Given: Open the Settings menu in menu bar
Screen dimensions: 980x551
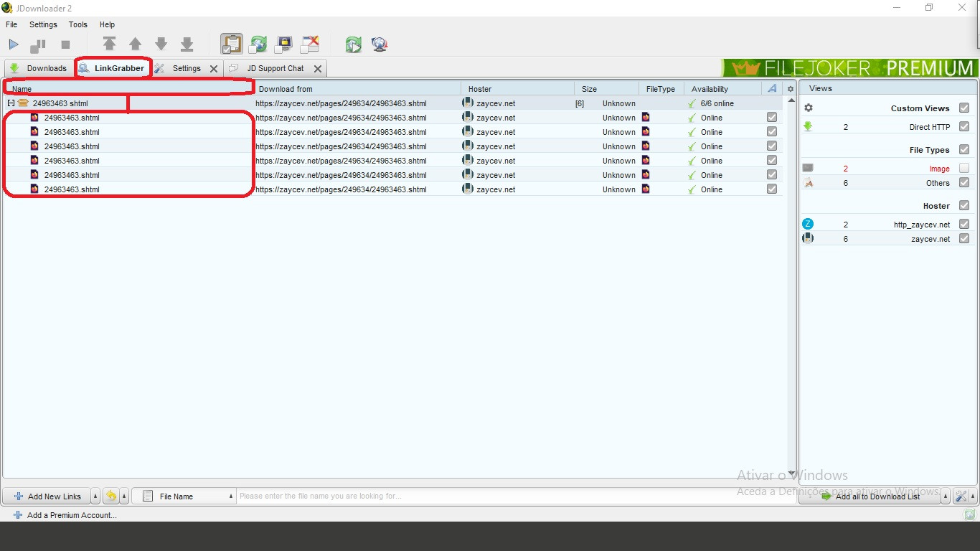Looking at the screenshot, I should point(43,24).
